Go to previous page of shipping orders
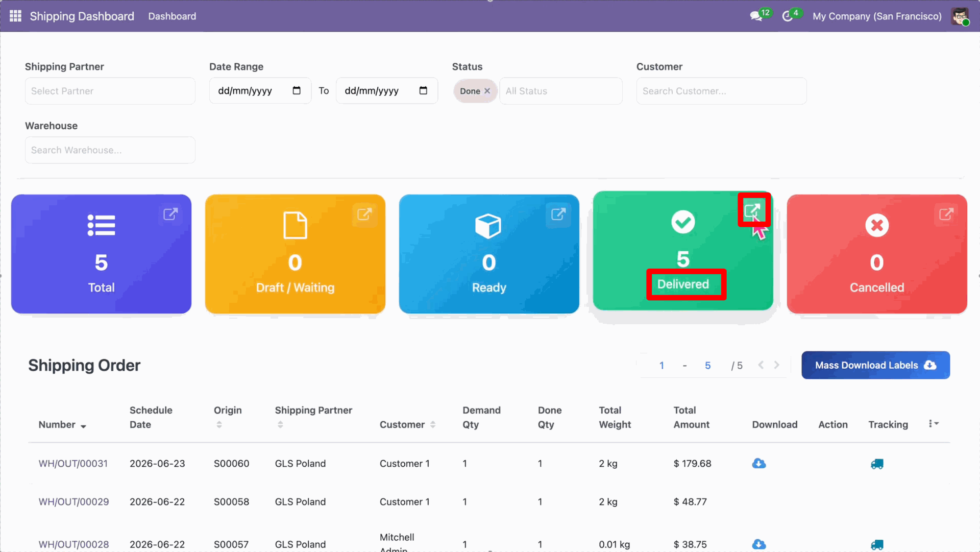 tap(761, 365)
